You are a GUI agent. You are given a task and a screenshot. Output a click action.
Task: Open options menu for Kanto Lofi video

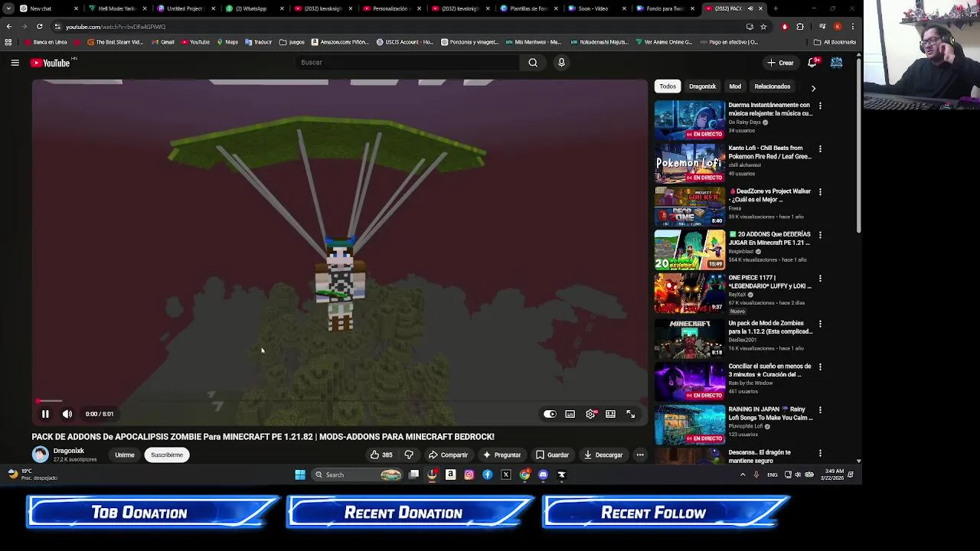(820, 148)
